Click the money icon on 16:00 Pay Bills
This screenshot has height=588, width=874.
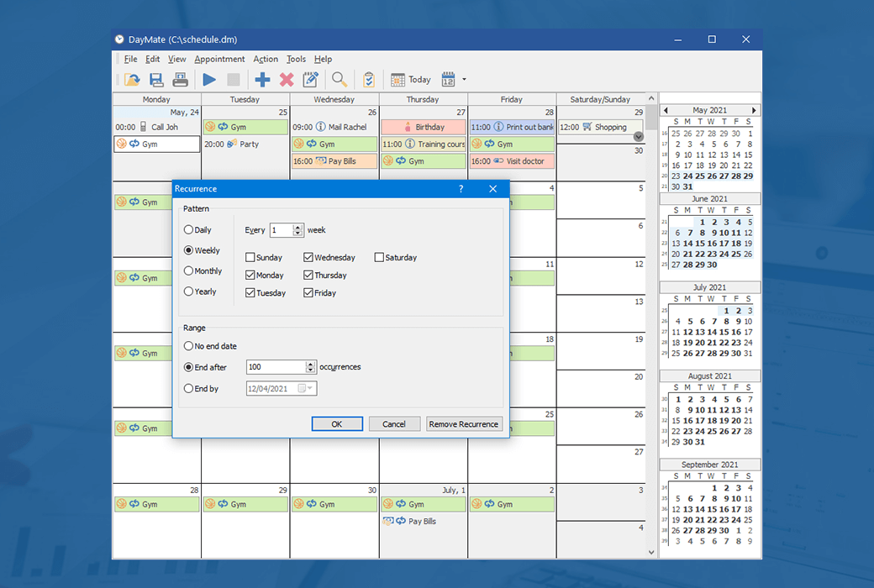[x=320, y=161]
